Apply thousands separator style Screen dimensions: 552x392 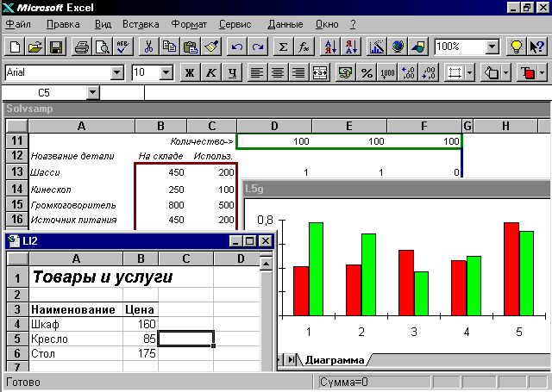[387, 72]
